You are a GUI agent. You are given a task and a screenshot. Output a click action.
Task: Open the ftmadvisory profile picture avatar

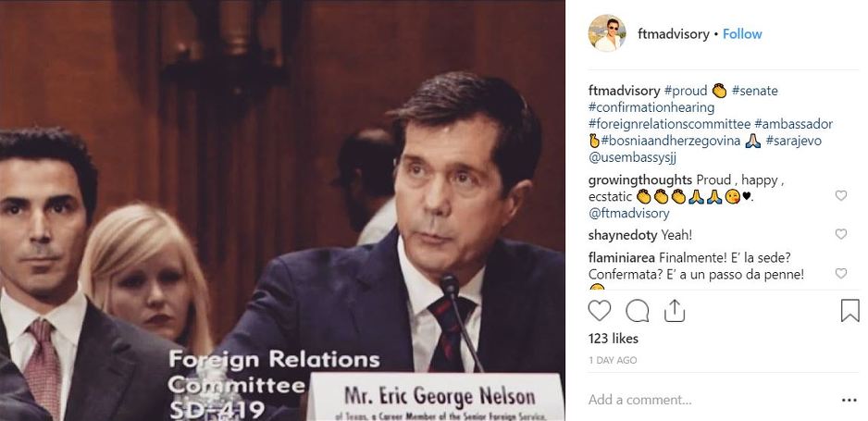coord(607,34)
